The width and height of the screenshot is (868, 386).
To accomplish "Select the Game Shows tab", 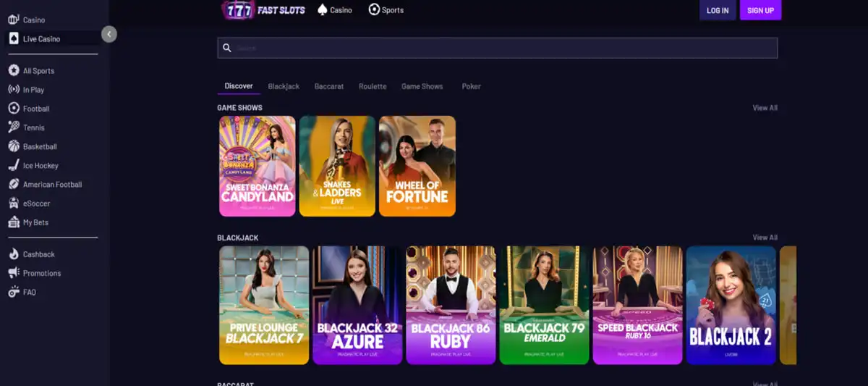I will 422,86.
